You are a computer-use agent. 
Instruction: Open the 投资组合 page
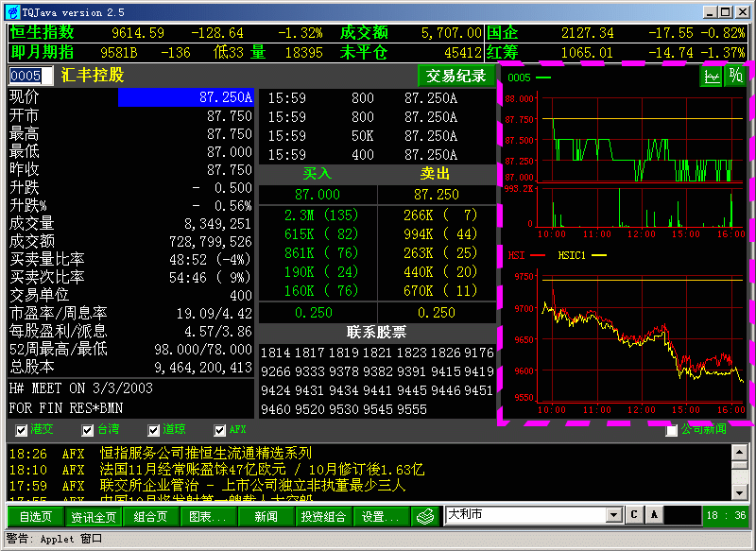click(x=323, y=517)
